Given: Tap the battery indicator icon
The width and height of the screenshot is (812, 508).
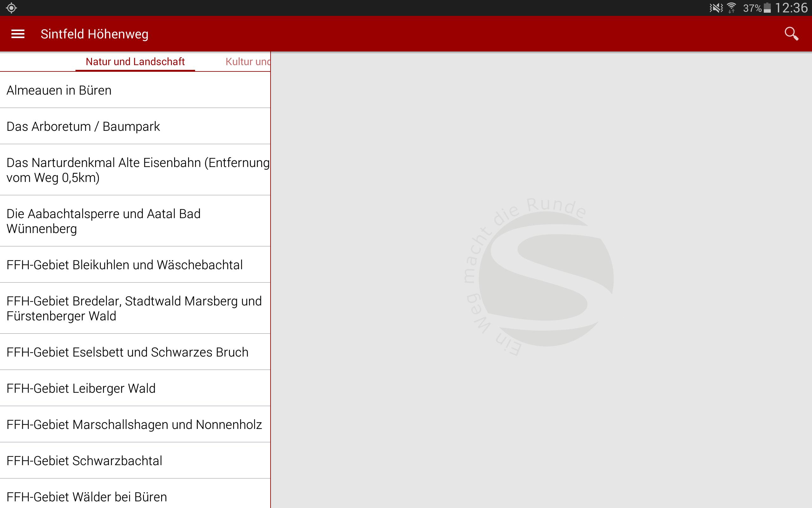Looking at the screenshot, I should point(767,8).
